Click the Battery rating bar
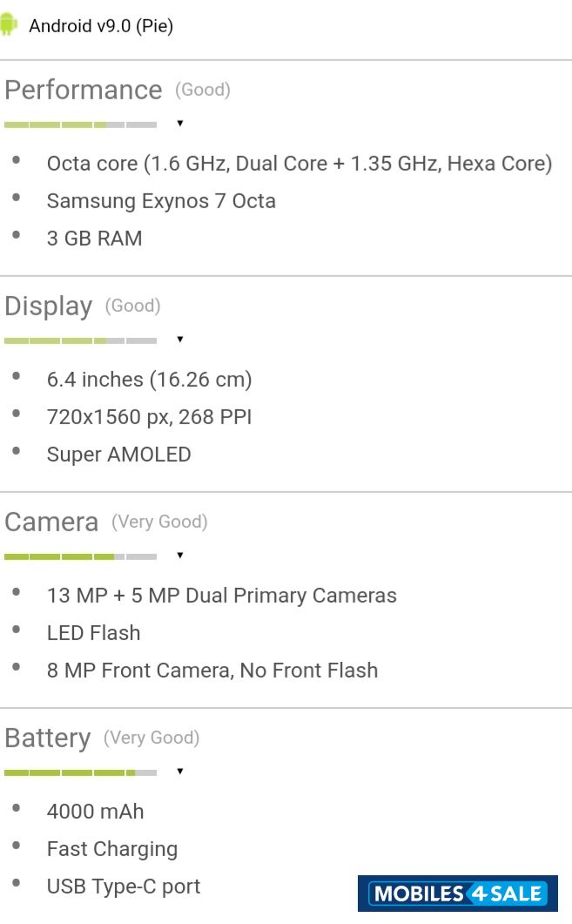572x924 pixels. point(78,772)
